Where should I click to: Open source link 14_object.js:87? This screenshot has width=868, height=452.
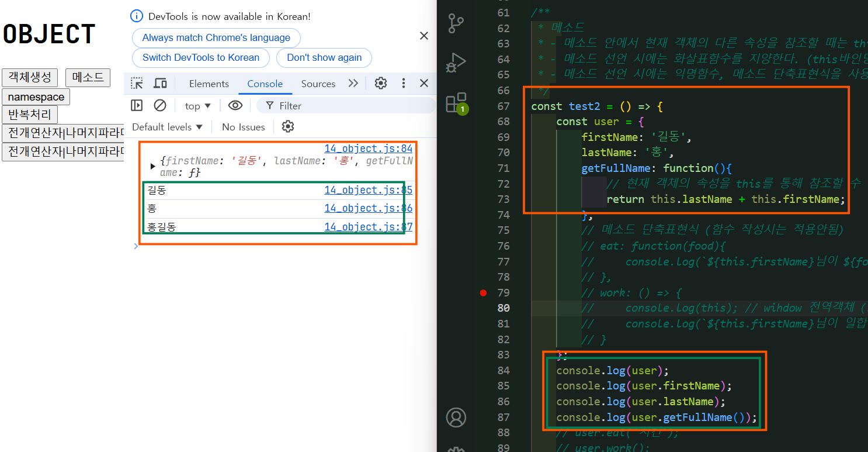[369, 227]
